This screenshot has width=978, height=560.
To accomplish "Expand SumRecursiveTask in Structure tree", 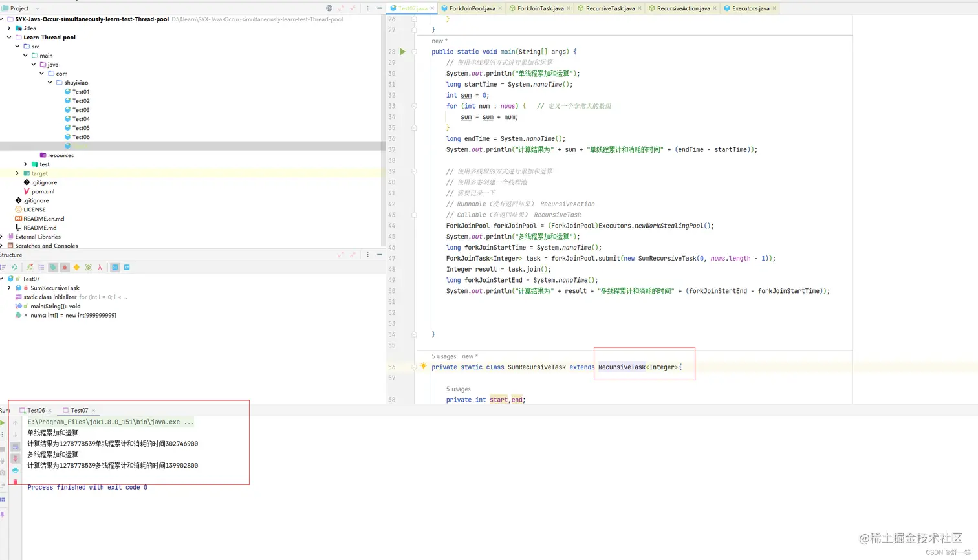I will (x=10, y=288).
